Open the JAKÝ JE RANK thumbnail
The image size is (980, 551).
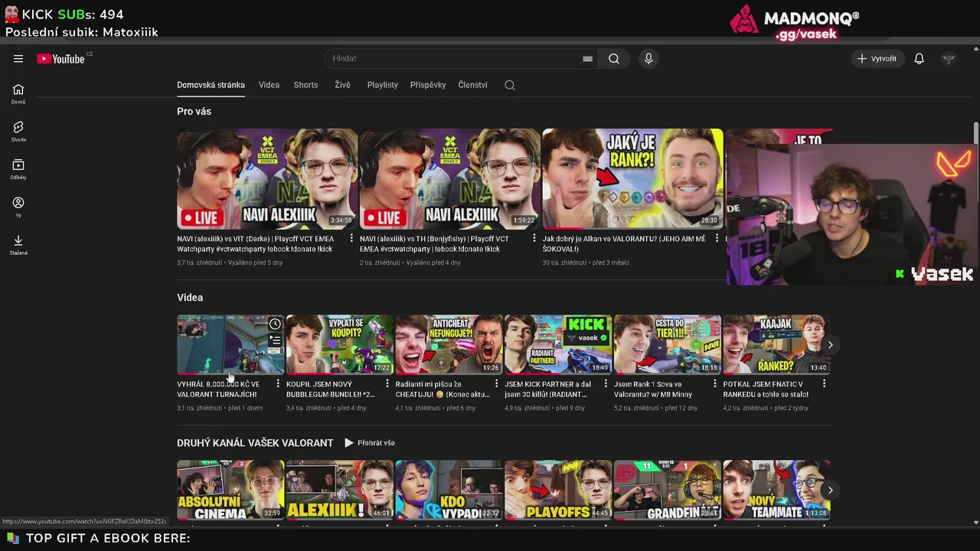pyautogui.click(x=633, y=179)
